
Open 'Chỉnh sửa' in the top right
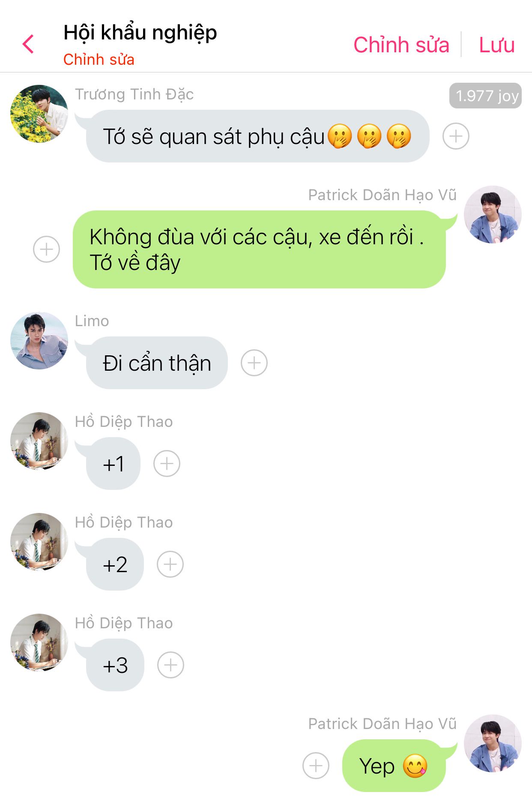coord(401,45)
